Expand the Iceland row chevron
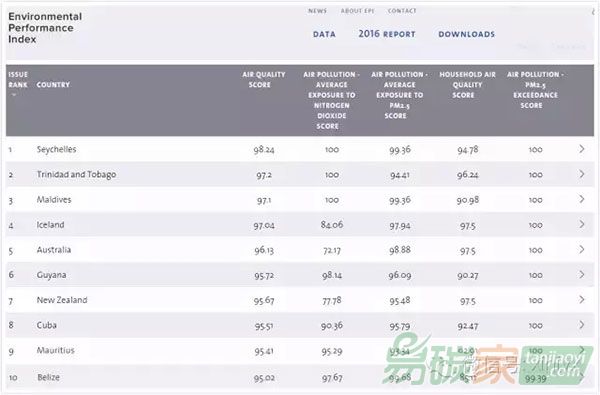 [x=582, y=224]
